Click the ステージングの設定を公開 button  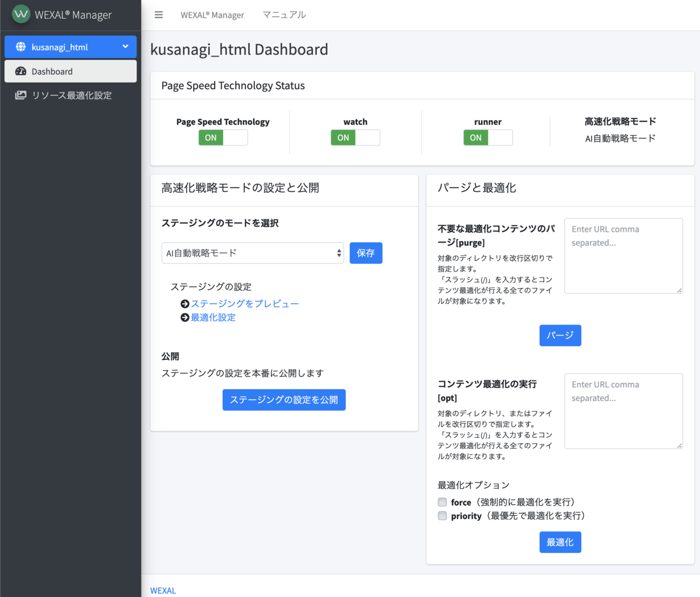(284, 400)
